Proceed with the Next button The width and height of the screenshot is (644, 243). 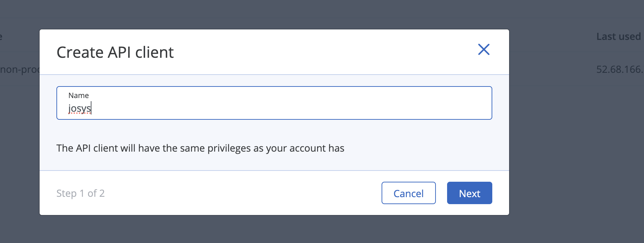[x=469, y=193]
